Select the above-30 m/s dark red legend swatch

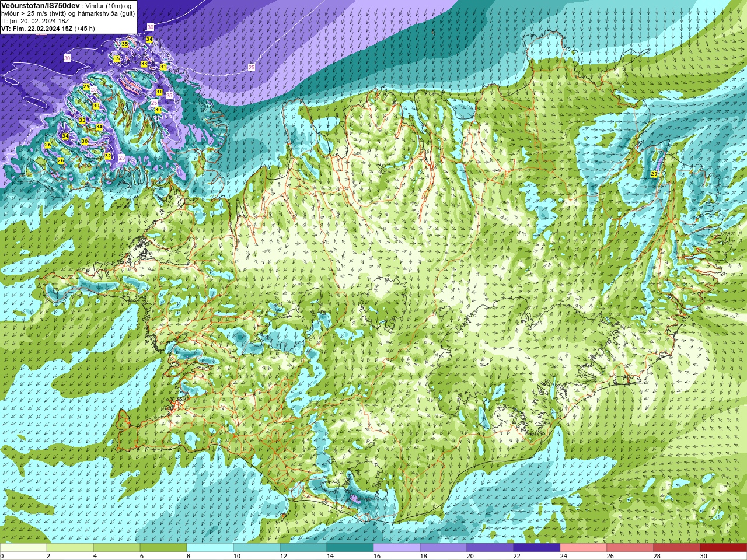[724, 548]
